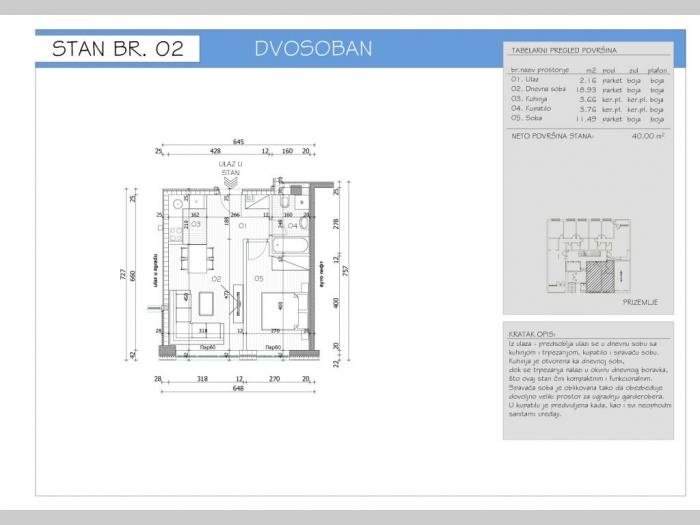Click the toilet symbol in the bathroom
This screenshot has height=525, width=700.
click(x=285, y=203)
